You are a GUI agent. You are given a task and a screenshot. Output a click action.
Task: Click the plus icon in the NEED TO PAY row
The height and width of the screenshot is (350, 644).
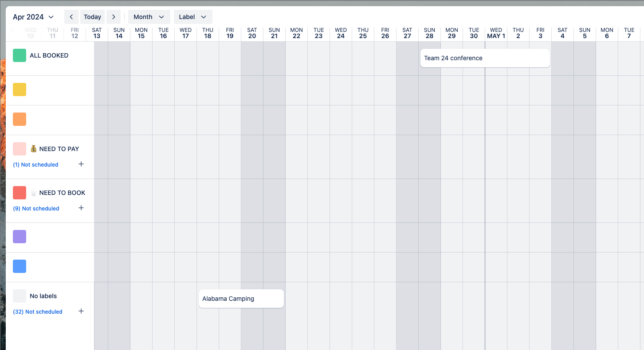(81, 164)
